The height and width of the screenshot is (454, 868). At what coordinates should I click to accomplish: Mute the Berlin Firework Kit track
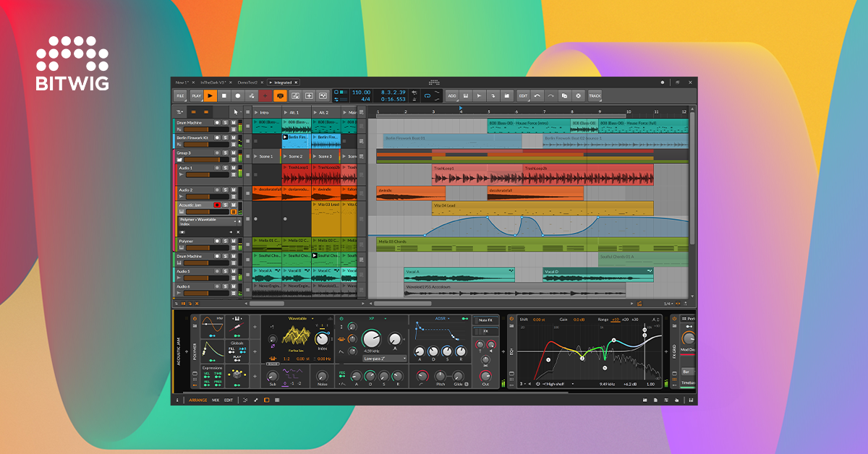coord(234,138)
